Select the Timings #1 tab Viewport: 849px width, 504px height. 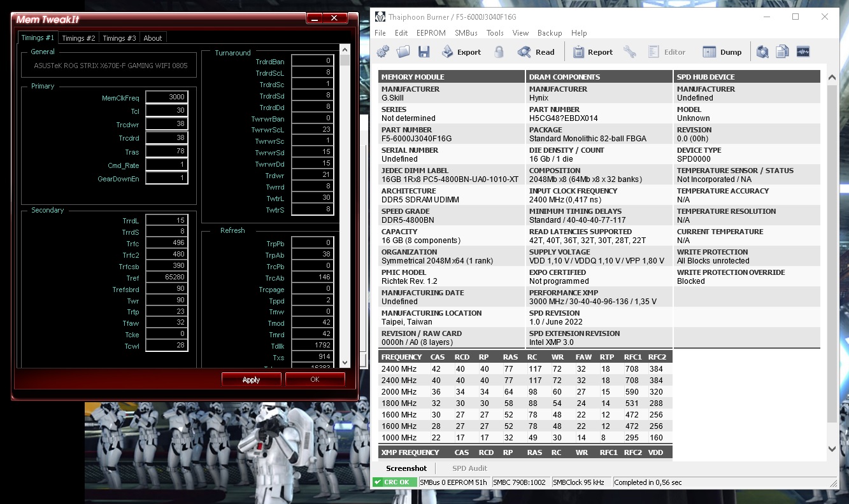tap(38, 38)
